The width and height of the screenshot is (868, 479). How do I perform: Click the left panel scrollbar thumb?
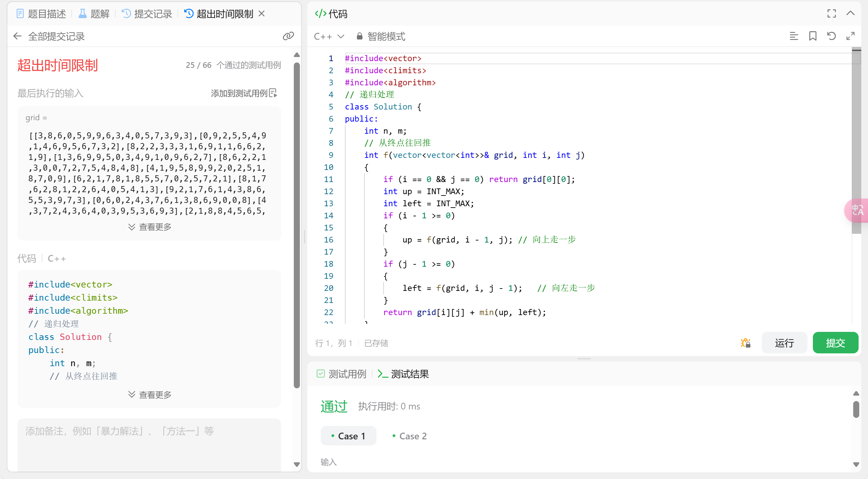coord(297,225)
